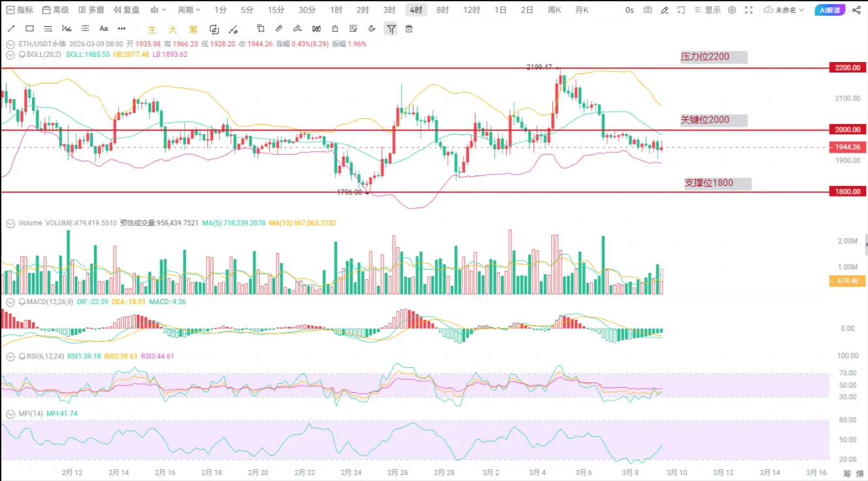Delete drawings with trash icon

click(409, 28)
